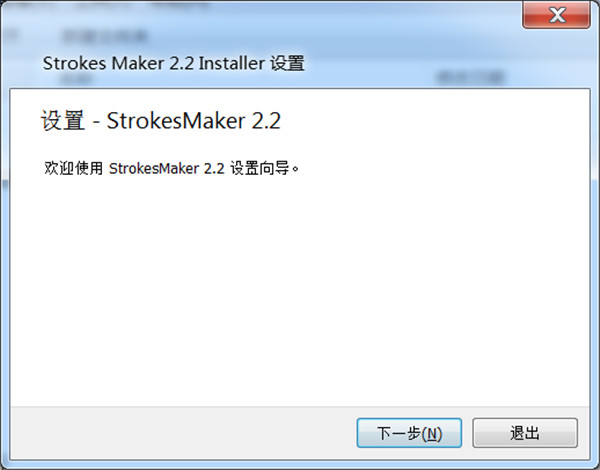
Task: Click the 退出 label text
Action: point(525,433)
